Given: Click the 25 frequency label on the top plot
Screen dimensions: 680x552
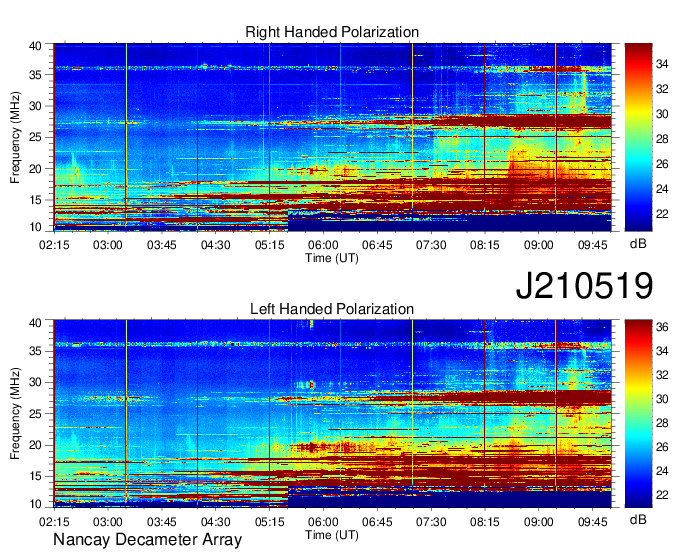Looking at the screenshot, I should 36,137.
